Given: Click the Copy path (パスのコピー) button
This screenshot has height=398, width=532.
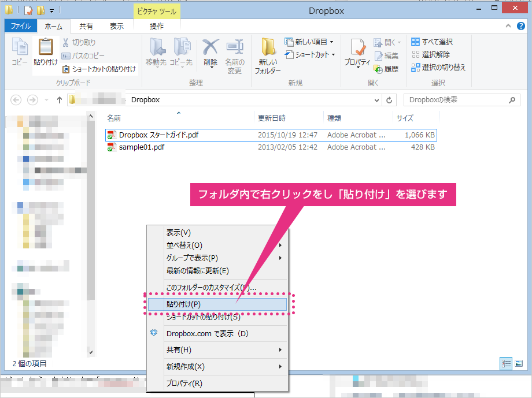Looking at the screenshot, I should [83, 55].
